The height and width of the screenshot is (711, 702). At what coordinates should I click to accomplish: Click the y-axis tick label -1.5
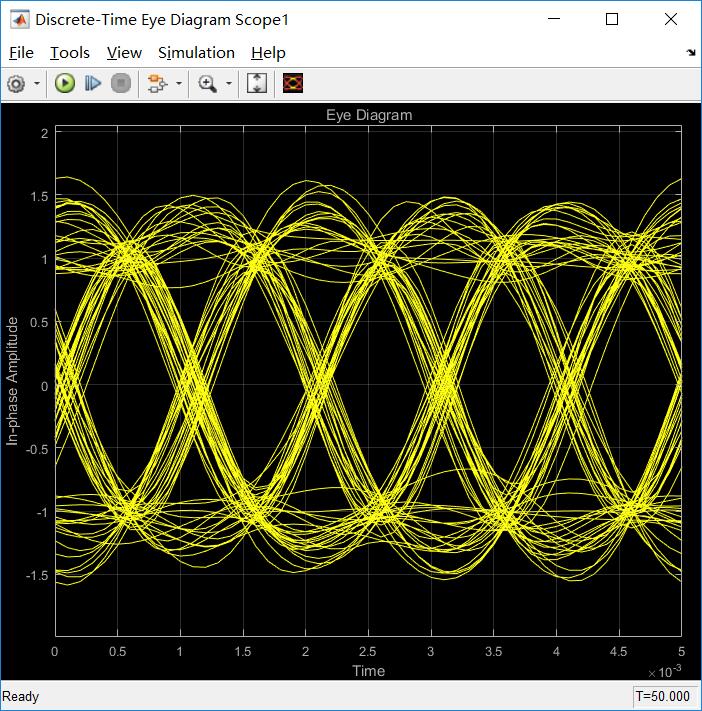[x=37, y=575]
